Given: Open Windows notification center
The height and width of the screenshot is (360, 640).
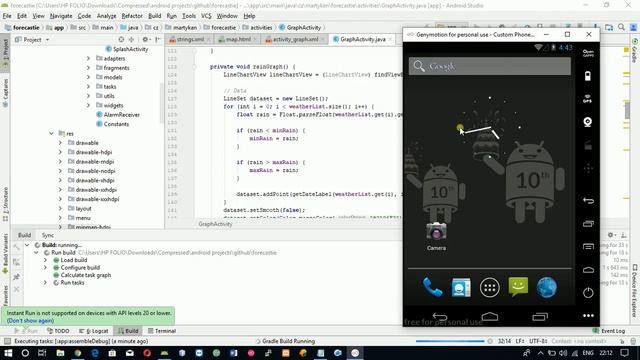Looking at the screenshot, I should [624, 353].
